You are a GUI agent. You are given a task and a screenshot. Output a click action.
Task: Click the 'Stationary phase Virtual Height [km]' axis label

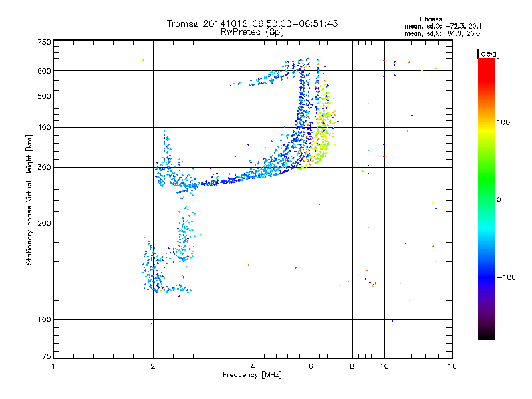29,199
